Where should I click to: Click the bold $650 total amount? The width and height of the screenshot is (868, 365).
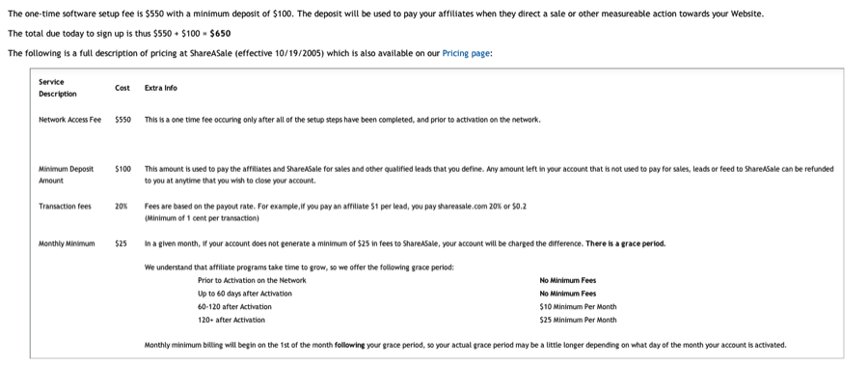pyautogui.click(x=220, y=33)
